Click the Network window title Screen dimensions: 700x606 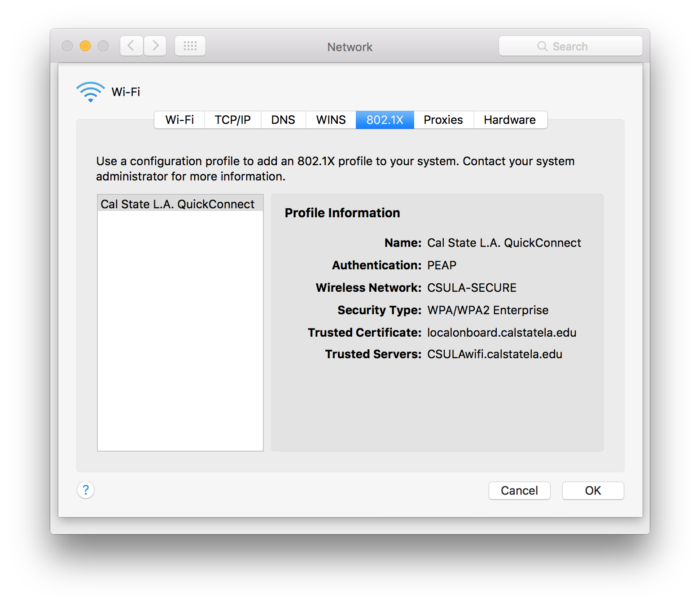coord(350,47)
